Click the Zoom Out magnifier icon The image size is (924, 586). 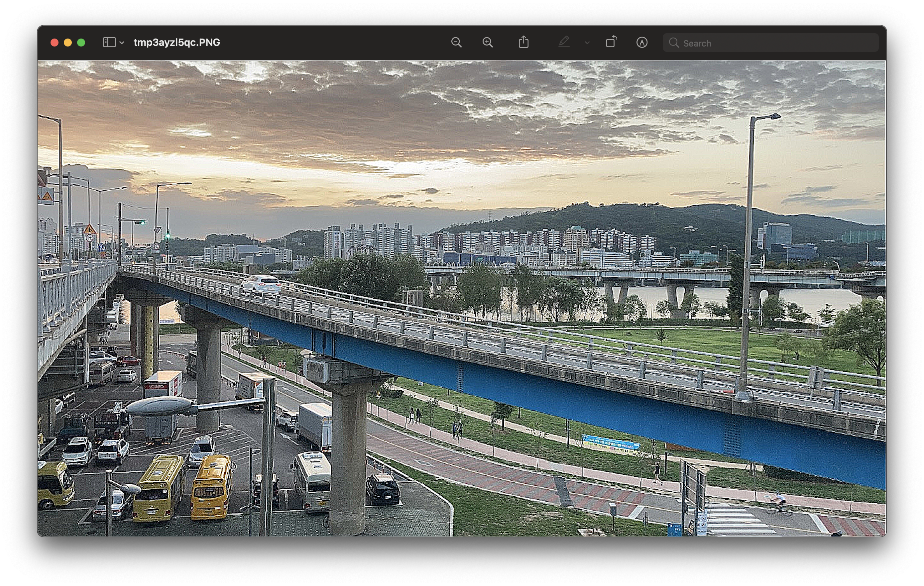[x=456, y=42]
